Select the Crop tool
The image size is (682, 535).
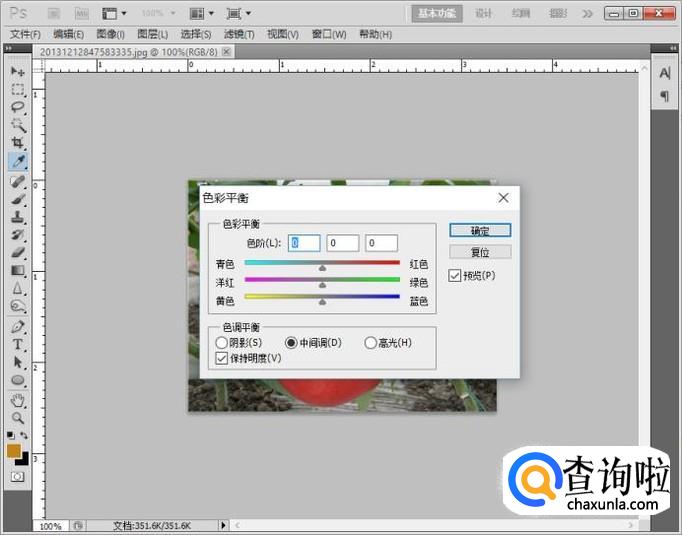[x=18, y=143]
